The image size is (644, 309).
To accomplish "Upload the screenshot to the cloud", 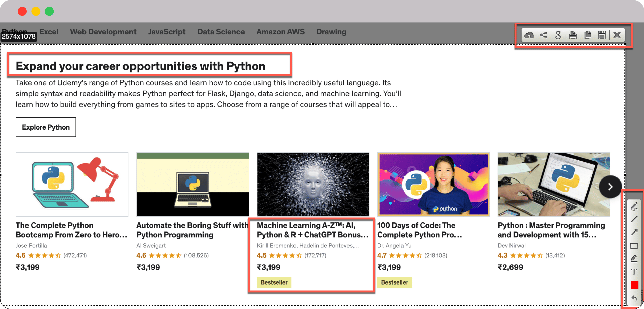I will point(529,35).
